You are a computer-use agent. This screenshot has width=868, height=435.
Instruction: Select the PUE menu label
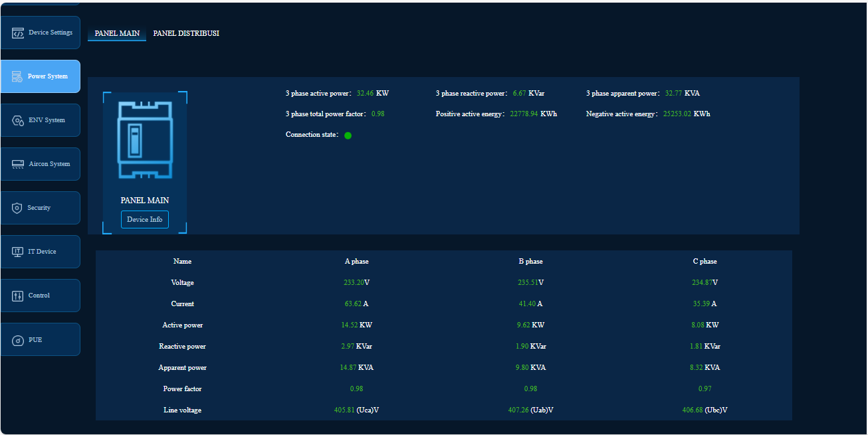35,340
